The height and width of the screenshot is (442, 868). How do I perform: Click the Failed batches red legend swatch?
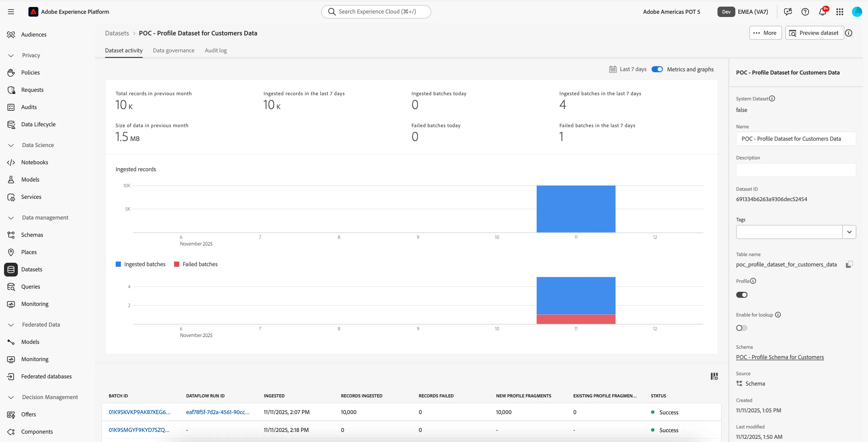click(x=177, y=264)
